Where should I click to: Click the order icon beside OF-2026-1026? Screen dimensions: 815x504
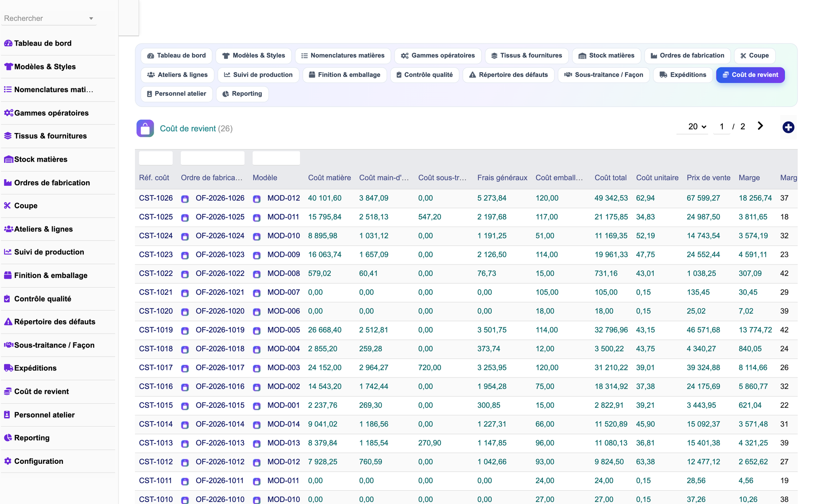tap(185, 199)
